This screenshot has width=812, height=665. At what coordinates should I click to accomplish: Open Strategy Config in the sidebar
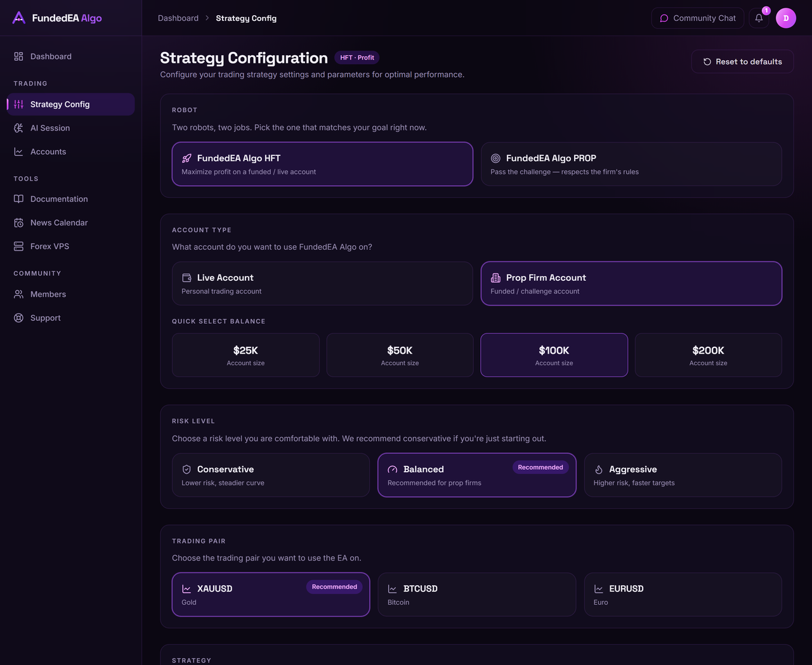pyautogui.click(x=71, y=105)
